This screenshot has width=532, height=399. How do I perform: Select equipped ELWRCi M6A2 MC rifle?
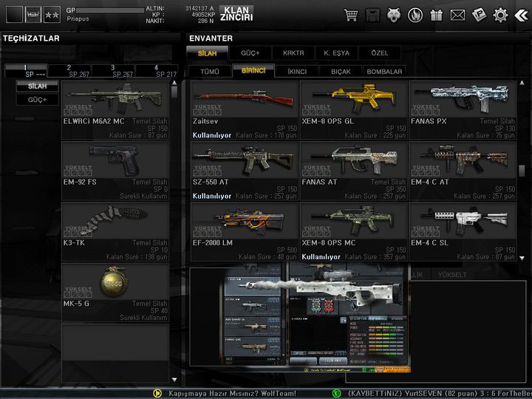(x=115, y=110)
